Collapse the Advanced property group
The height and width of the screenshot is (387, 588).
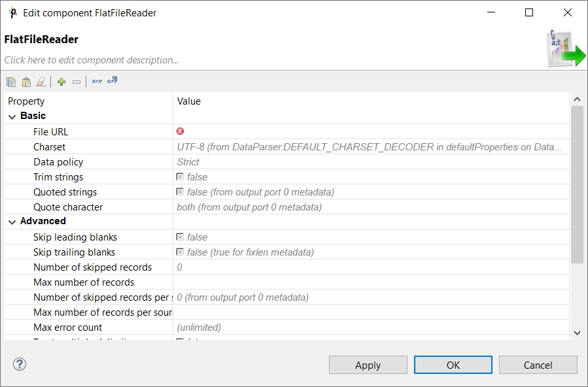pos(12,222)
